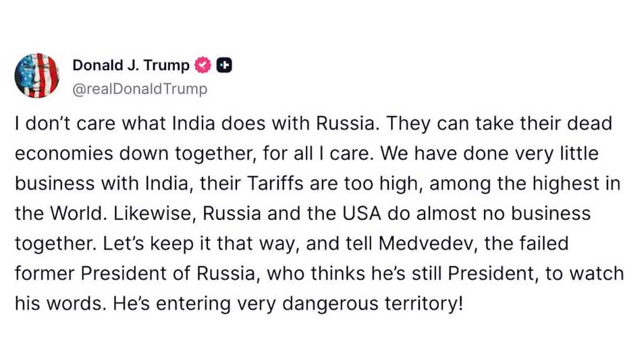Open the @realDonaldTrump handle link

[x=139, y=89]
